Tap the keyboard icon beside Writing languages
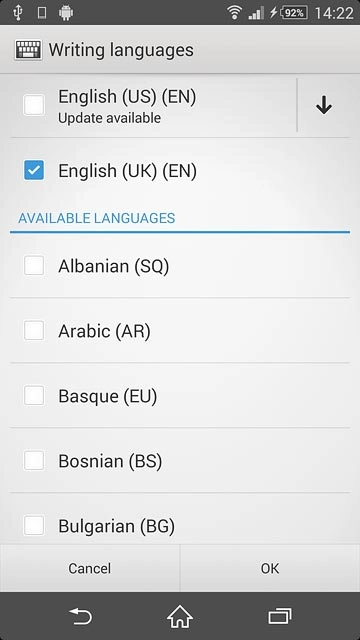The width and height of the screenshot is (360, 640). (x=28, y=50)
